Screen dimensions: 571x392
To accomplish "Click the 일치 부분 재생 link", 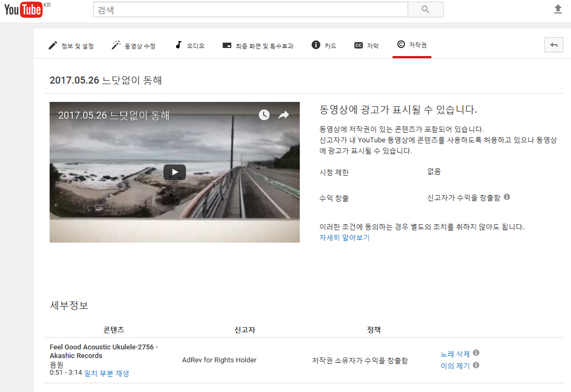I will 107,373.
